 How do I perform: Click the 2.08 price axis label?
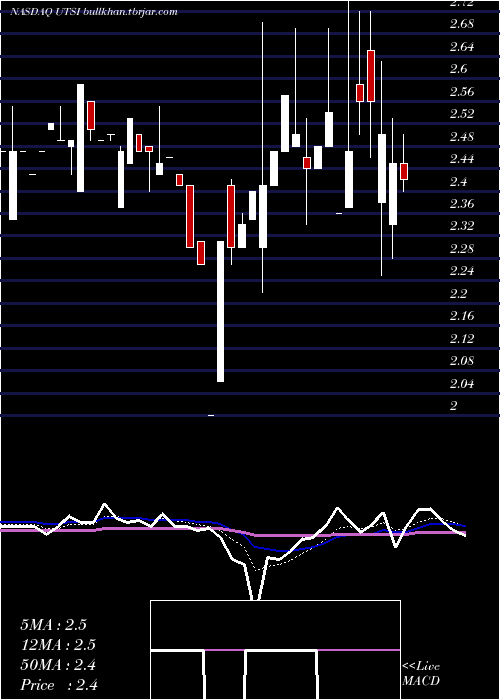462,361
